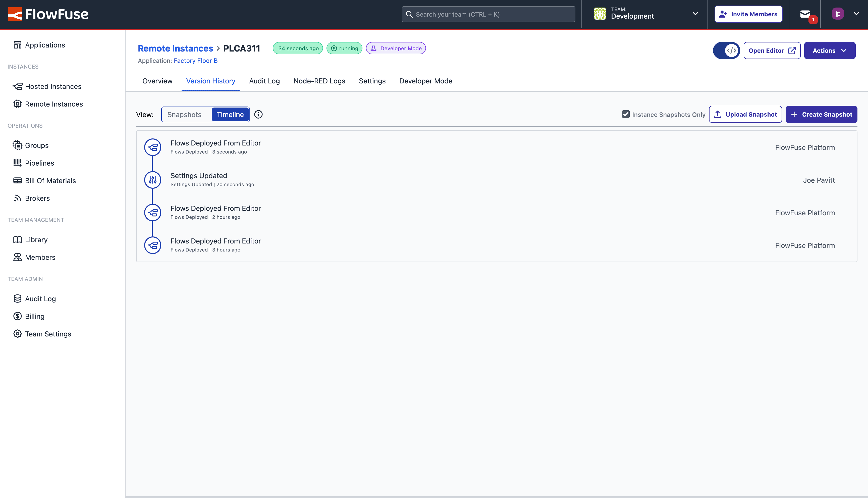Open the Pipelines section
Screen dimensions: 868x498
click(39, 163)
